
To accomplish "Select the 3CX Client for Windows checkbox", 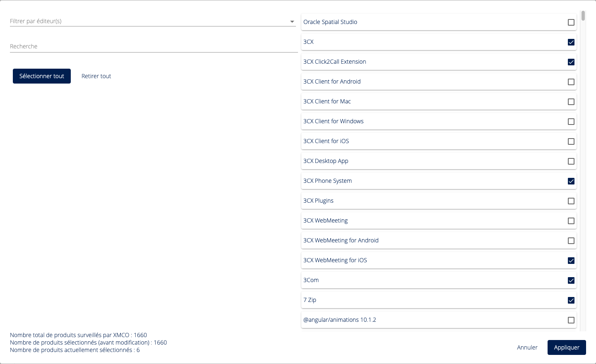I will coord(571,122).
